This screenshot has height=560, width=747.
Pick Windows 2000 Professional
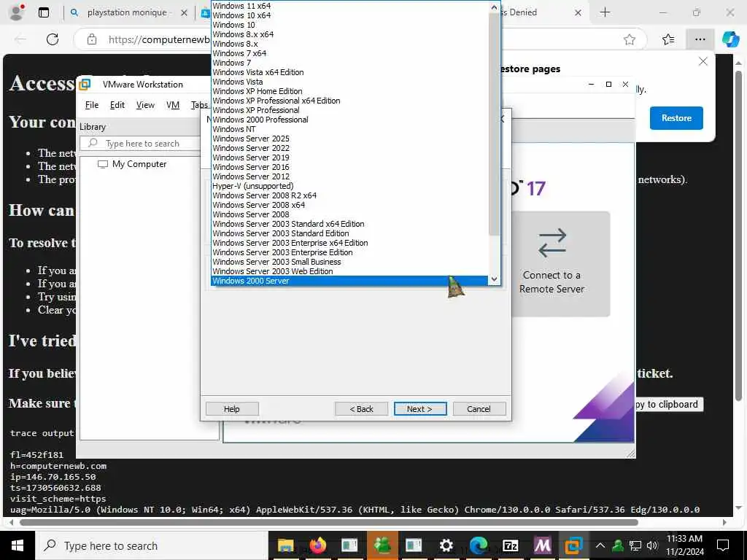[x=349, y=120]
